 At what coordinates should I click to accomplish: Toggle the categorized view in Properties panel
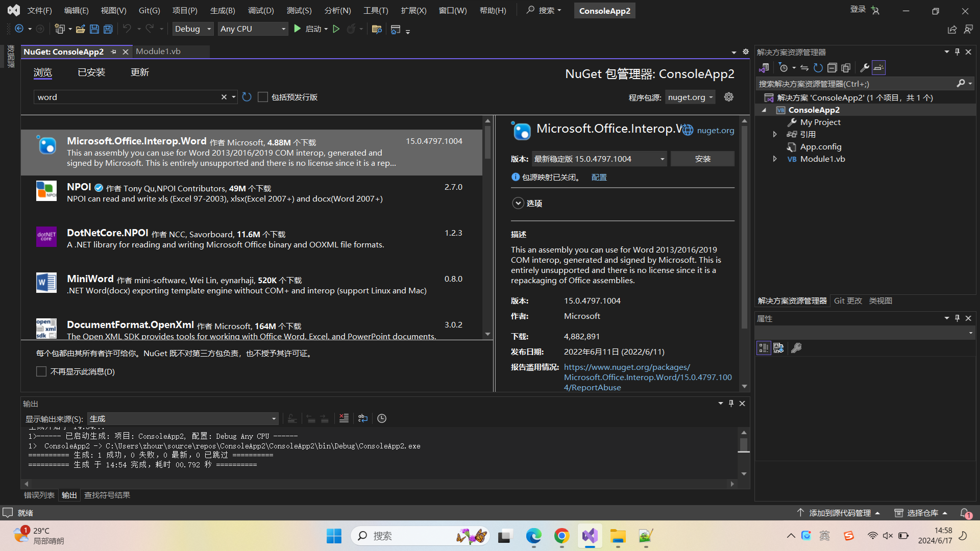pos(764,348)
